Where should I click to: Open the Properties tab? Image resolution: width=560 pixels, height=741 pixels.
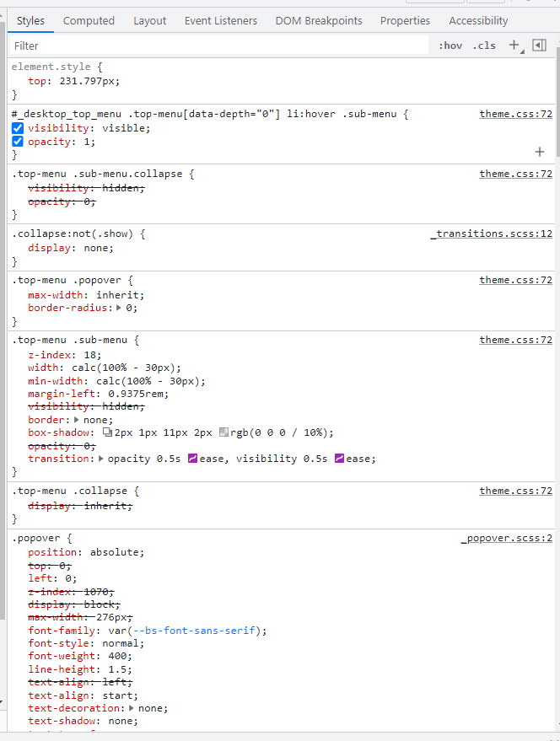pos(406,21)
